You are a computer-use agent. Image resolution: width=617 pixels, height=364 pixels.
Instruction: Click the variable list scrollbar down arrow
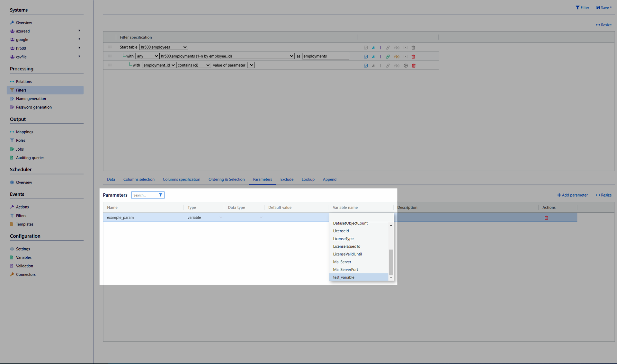tap(391, 278)
